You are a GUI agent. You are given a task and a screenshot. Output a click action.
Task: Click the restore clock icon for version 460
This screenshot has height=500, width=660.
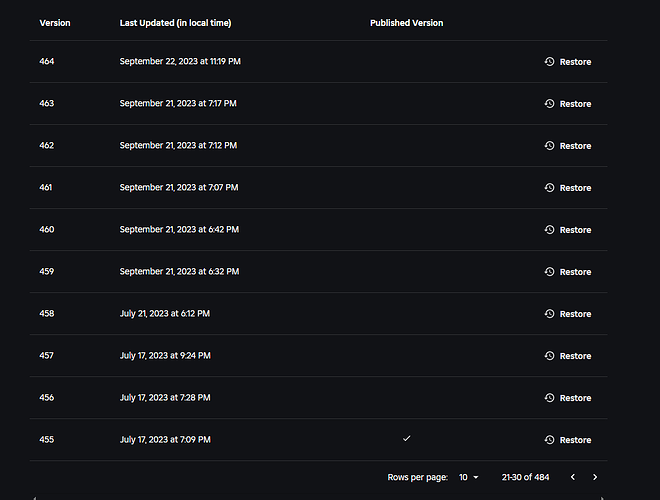point(549,230)
